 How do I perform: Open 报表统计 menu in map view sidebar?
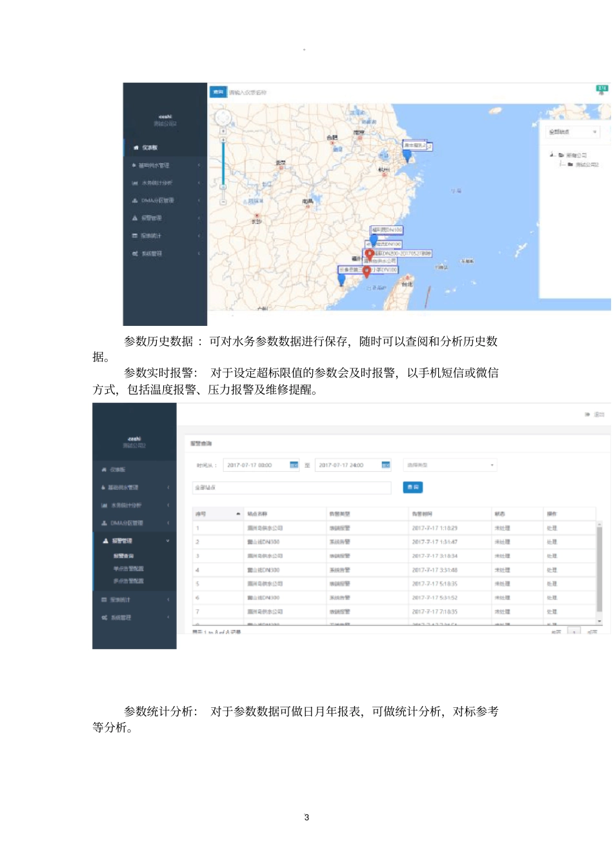pyautogui.click(x=165, y=236)
